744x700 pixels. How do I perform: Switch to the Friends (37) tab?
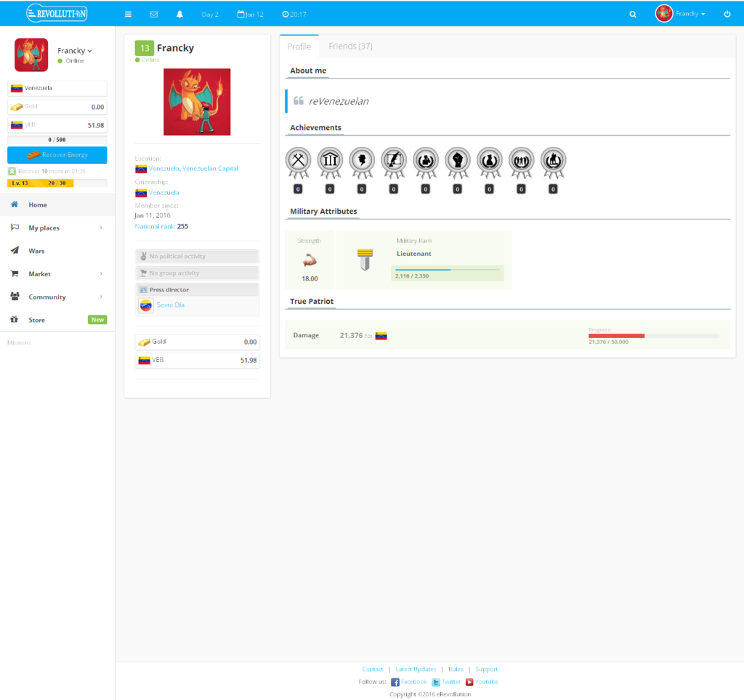(x=350, y=47)
